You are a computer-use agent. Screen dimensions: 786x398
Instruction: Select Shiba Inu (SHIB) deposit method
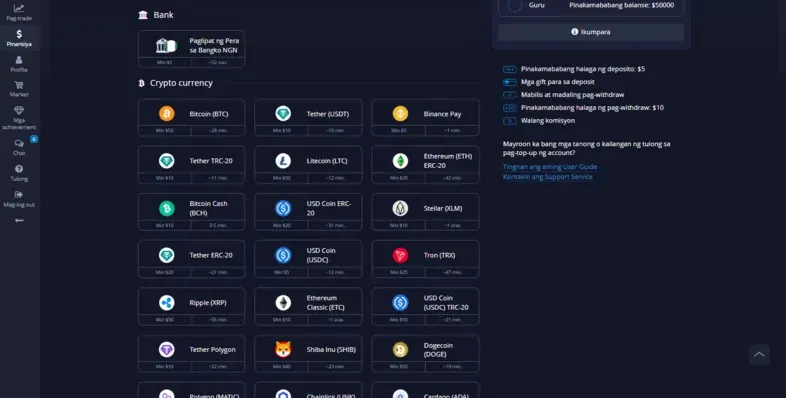[x=308, y=354]
